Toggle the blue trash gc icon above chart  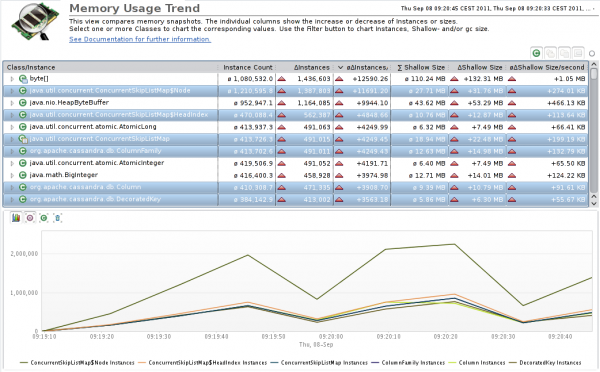57,218
